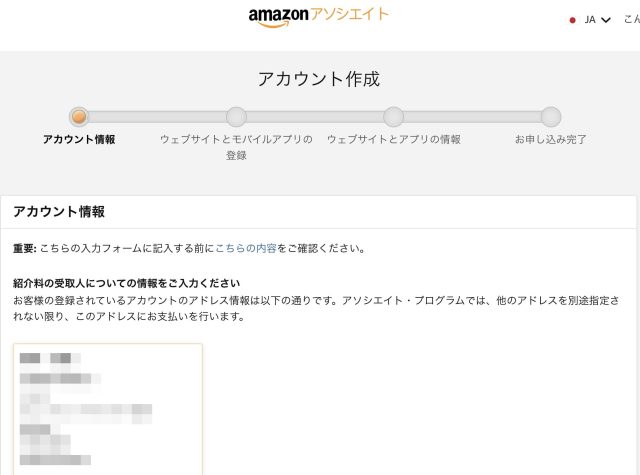Click progress bar between steps three and four
640x475 pixels.
coord(471,117)
